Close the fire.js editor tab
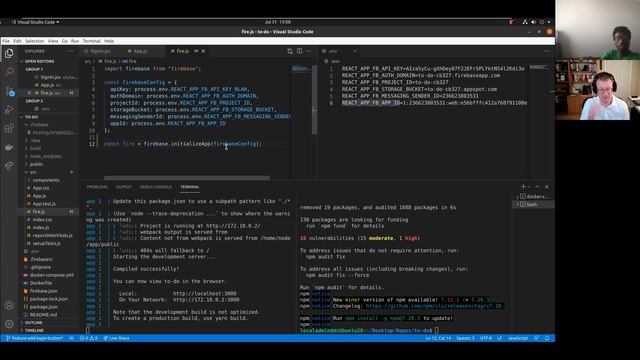This screenshot has width=640, height=360. click(203, 51)
